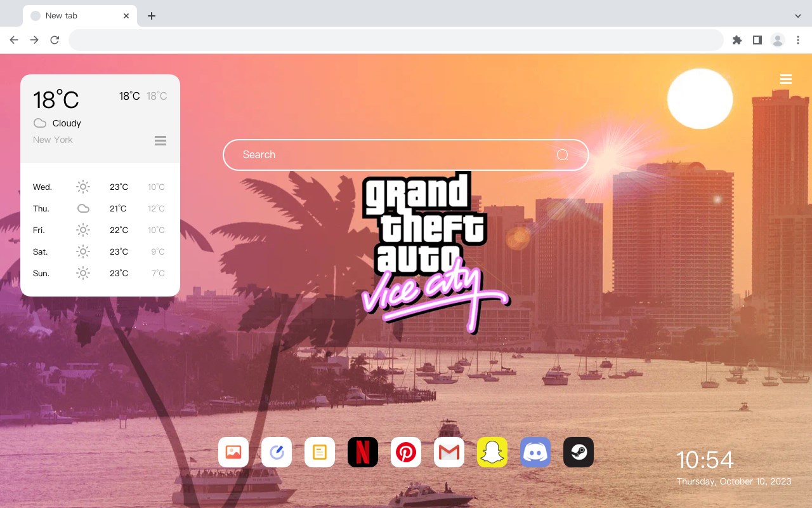The height and width of the screenshot is (508, 812).
Task: Open the page hamburger menu at top right
Action: [x=786, y=79]
